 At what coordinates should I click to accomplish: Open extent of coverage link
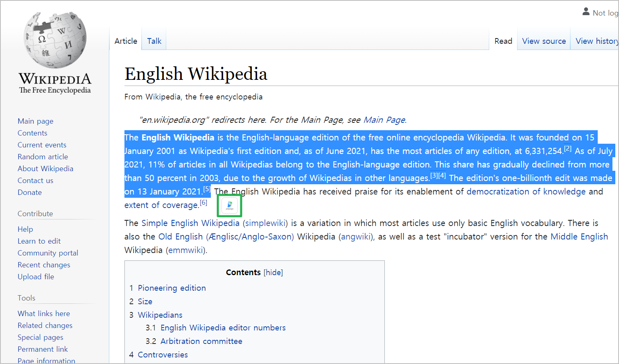click(161, 205)
